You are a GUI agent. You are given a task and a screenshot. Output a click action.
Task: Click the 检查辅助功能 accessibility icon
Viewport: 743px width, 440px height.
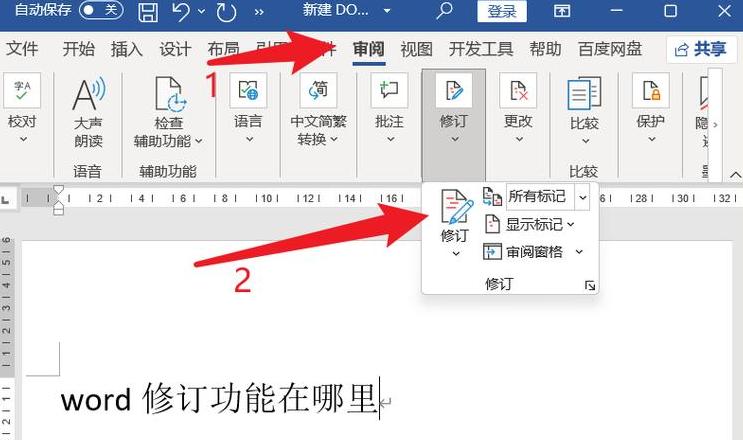169,95
